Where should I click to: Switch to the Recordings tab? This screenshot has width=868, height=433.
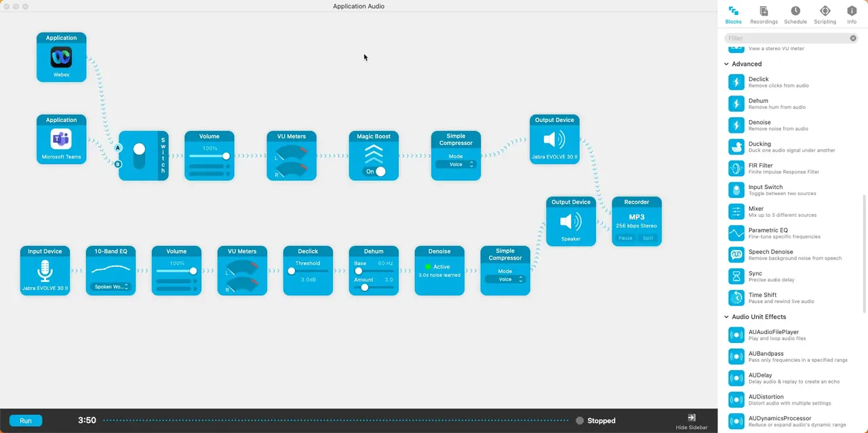(x=764, y=15)
